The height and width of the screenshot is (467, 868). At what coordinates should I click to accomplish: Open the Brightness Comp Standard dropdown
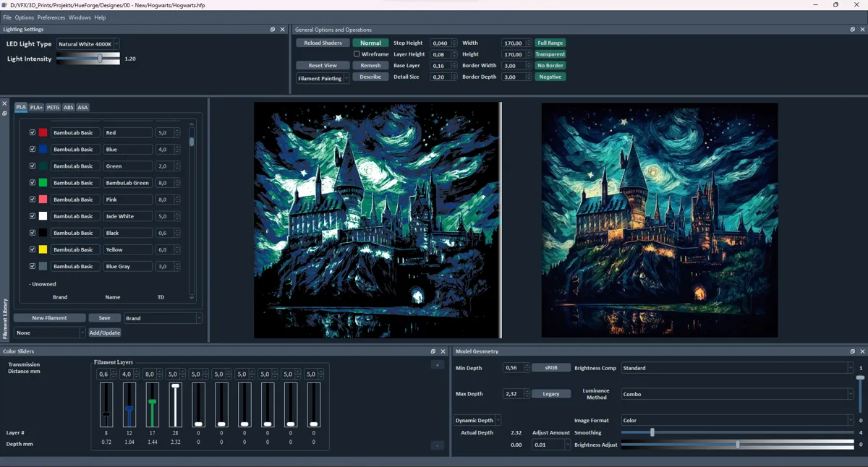click(x=737, y=368)
